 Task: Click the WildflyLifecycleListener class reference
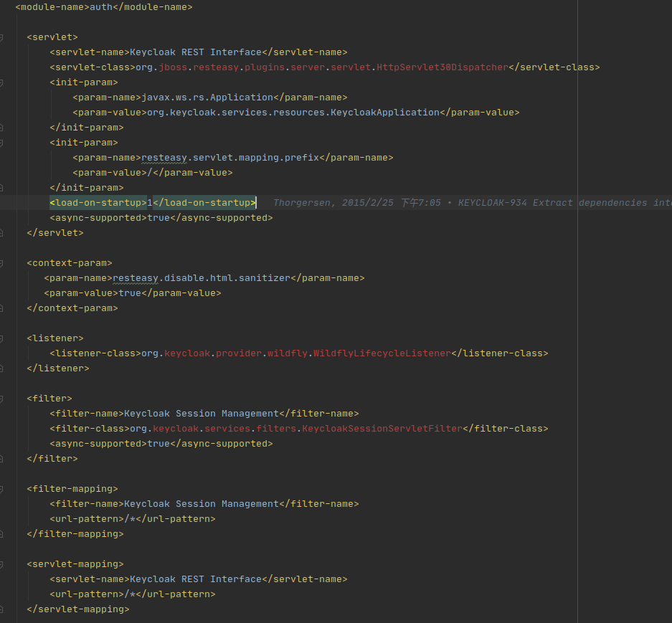[382, 353]
